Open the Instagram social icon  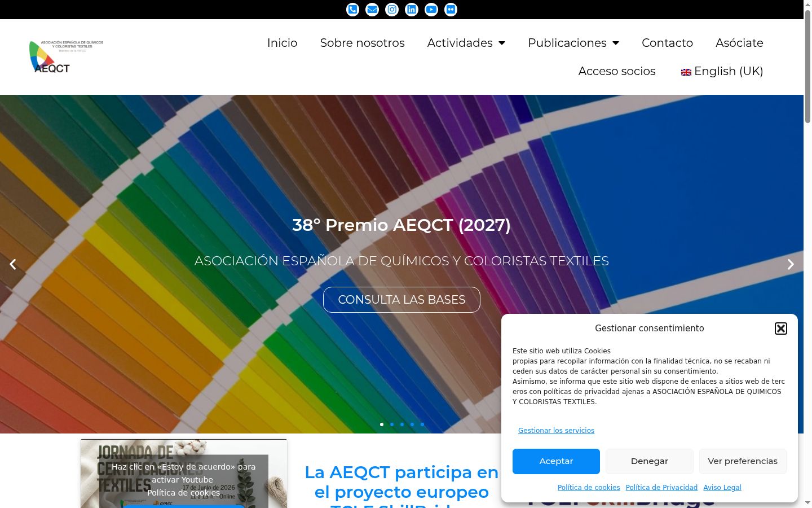pos(392,10)
